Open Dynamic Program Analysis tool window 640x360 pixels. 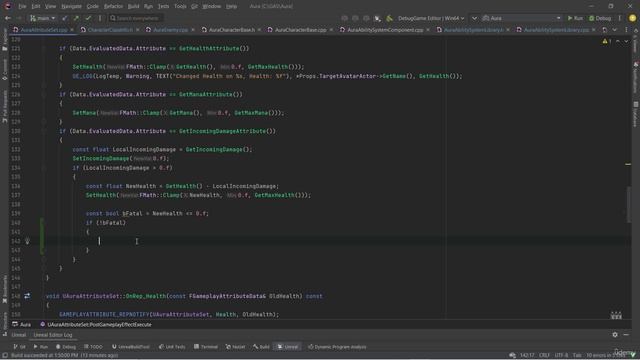pyautogui.click(x=337, y=347)
